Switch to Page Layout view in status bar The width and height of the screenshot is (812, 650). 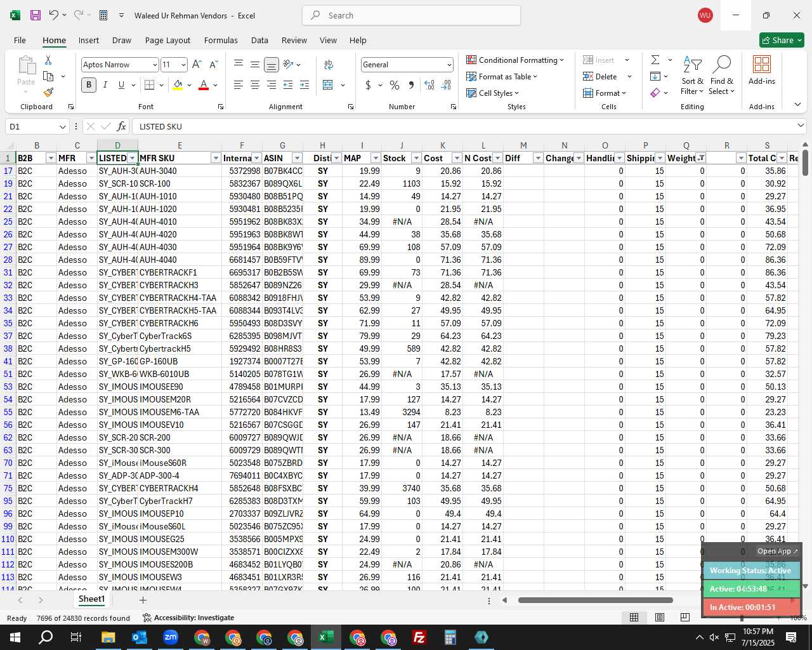click(660, 618)
